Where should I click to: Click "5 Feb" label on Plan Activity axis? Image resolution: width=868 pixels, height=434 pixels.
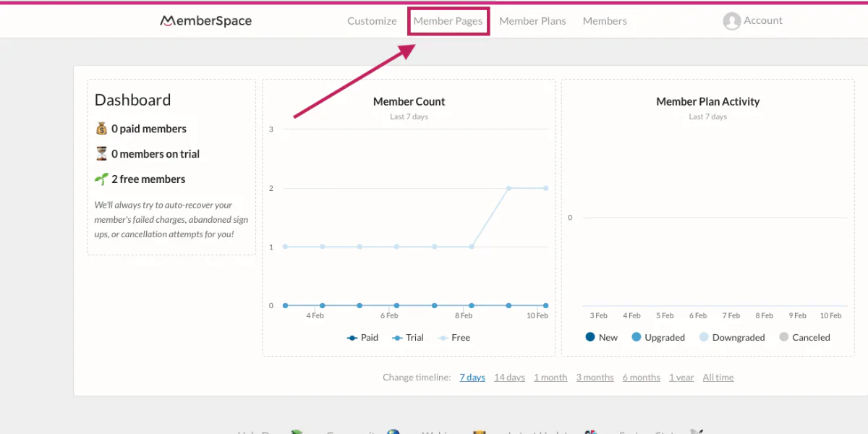click(x=665, y=315)
